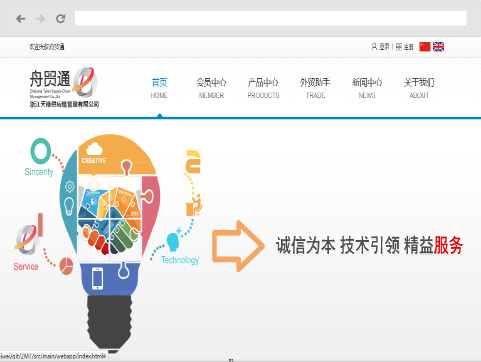
Task: Select the 首页 HOME nav item
Action: [x=159, y=88]
